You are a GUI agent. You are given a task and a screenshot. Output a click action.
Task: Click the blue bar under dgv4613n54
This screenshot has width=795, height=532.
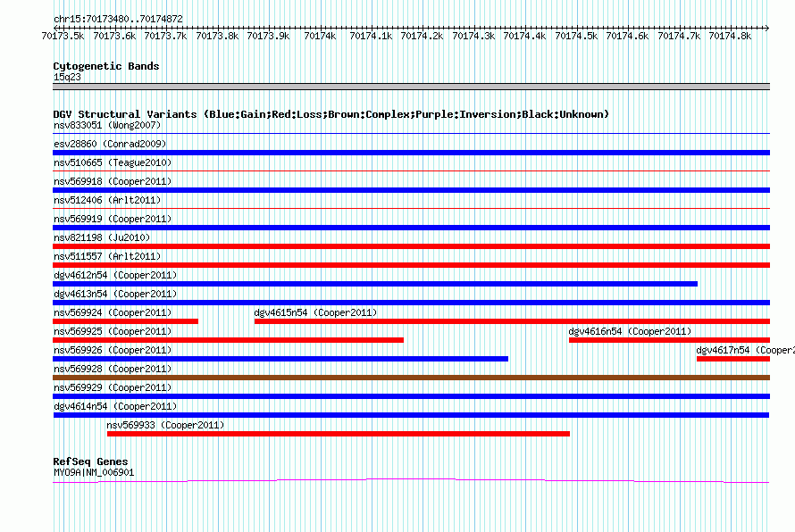coord(411,303)
